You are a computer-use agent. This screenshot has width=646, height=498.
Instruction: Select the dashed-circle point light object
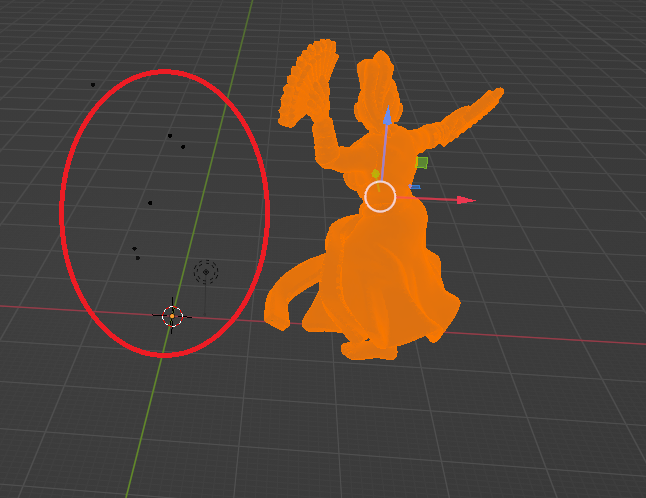(206, 272)
